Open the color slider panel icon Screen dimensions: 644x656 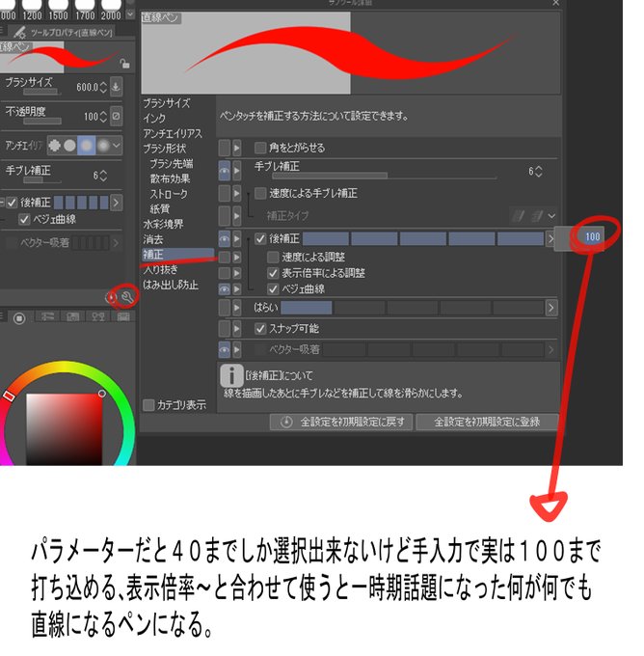(x=47, y=316)
